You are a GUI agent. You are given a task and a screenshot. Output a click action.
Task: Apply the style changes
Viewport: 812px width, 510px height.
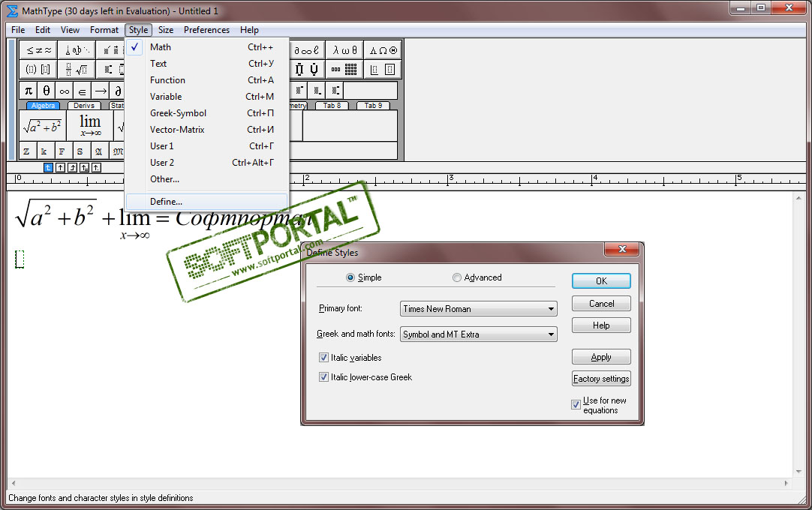[601, 357]
